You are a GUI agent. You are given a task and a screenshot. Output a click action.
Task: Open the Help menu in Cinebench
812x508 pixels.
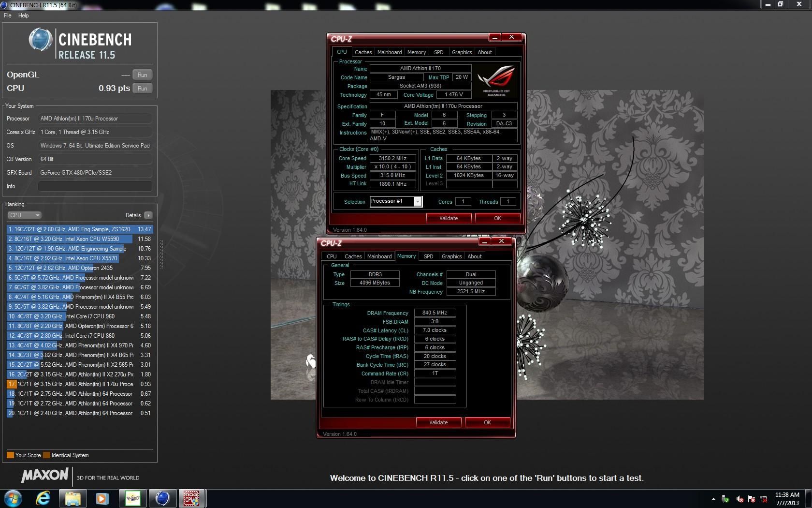[x=23, y=15]
